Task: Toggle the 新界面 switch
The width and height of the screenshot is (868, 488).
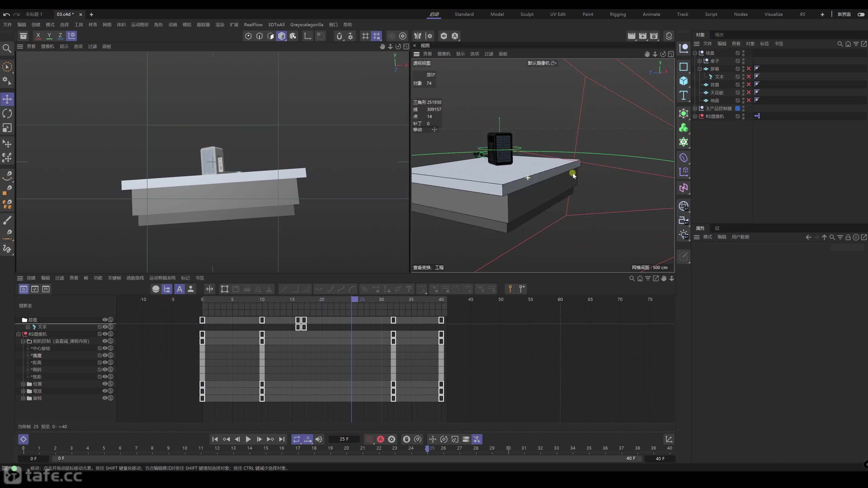Action: point(861,14)
